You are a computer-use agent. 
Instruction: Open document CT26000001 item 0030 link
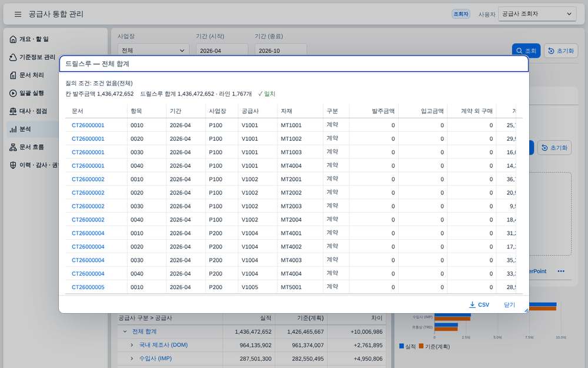click(x=88, y=152)
